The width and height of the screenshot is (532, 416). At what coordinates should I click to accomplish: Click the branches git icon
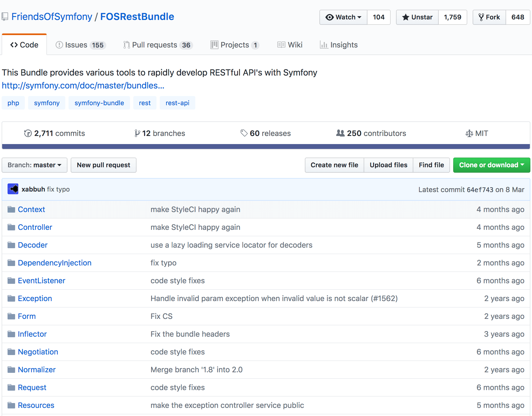point(137,133)
